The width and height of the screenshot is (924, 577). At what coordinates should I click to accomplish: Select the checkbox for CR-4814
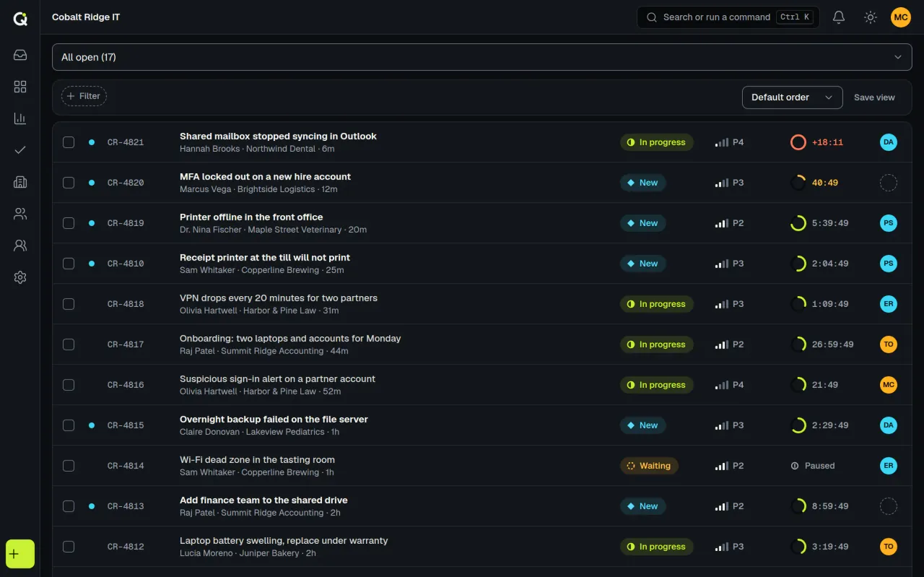point(69,466)
